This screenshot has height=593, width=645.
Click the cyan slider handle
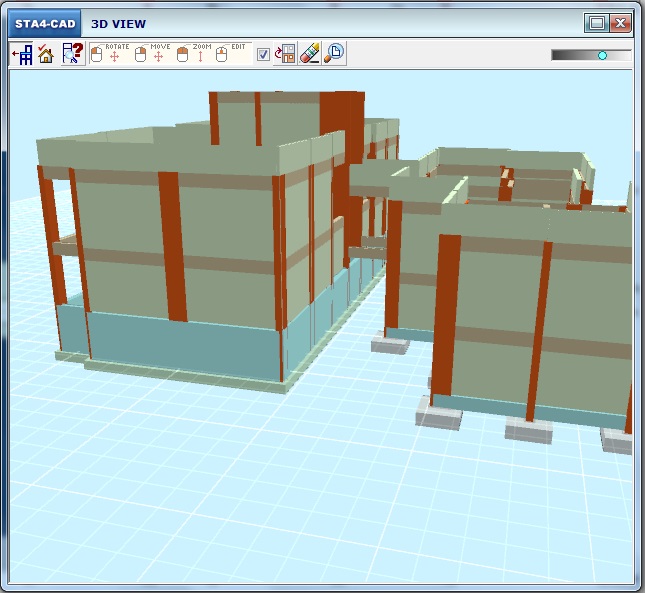tap(602, 55)
